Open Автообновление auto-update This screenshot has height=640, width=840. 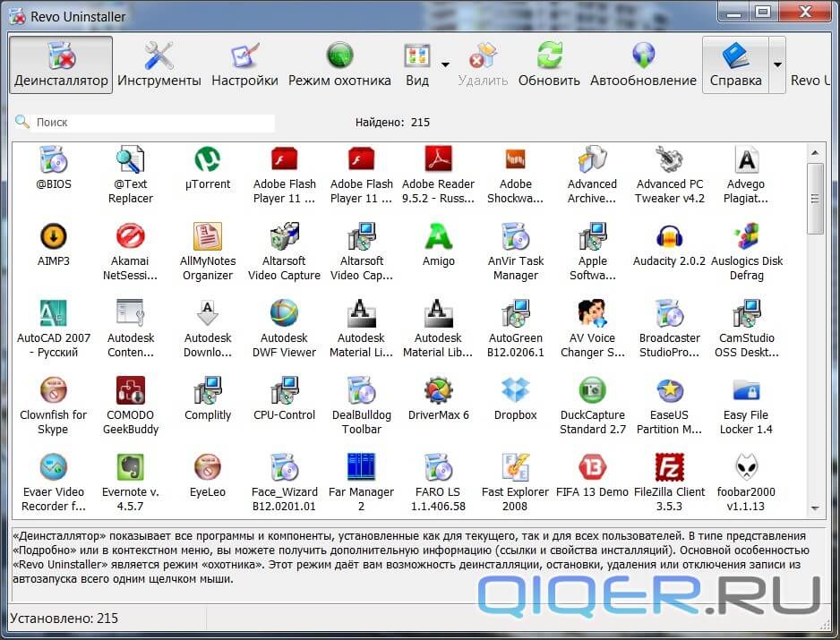click(x=643, y=64)
